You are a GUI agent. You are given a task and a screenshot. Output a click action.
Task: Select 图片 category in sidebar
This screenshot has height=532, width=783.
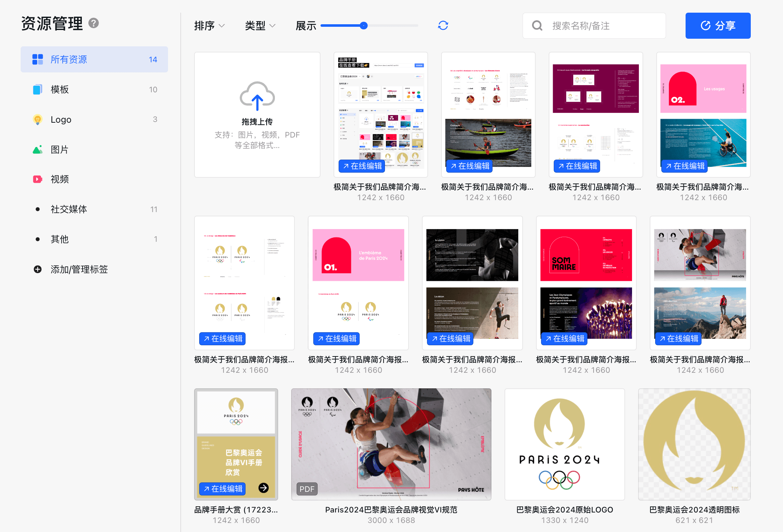pos(94,149)
